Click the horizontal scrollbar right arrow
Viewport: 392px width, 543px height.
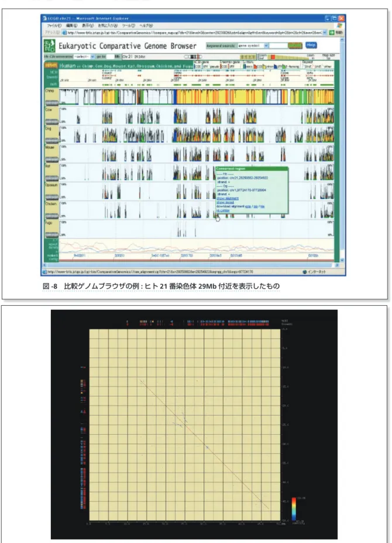[338, 265]
